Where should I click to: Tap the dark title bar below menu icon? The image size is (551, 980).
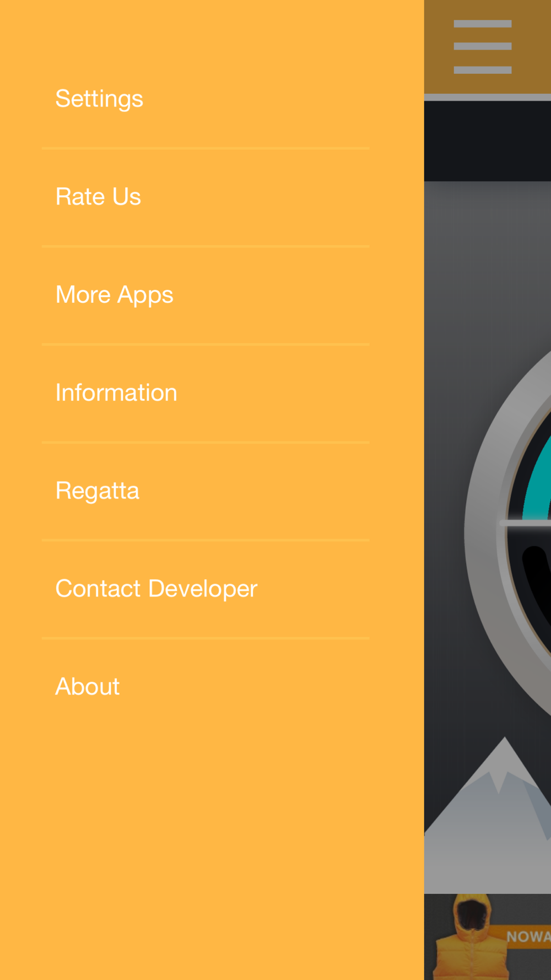tap(488, 141)
